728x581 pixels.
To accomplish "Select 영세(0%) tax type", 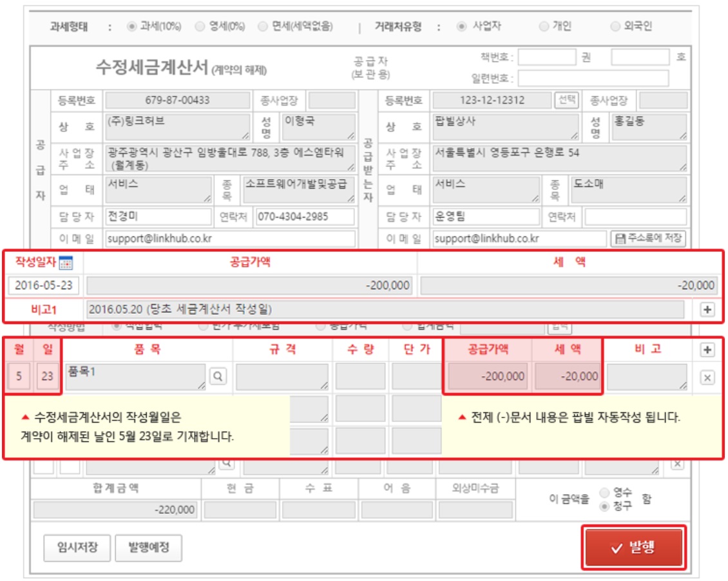I will pyautogui.click(x=200, y=26).
